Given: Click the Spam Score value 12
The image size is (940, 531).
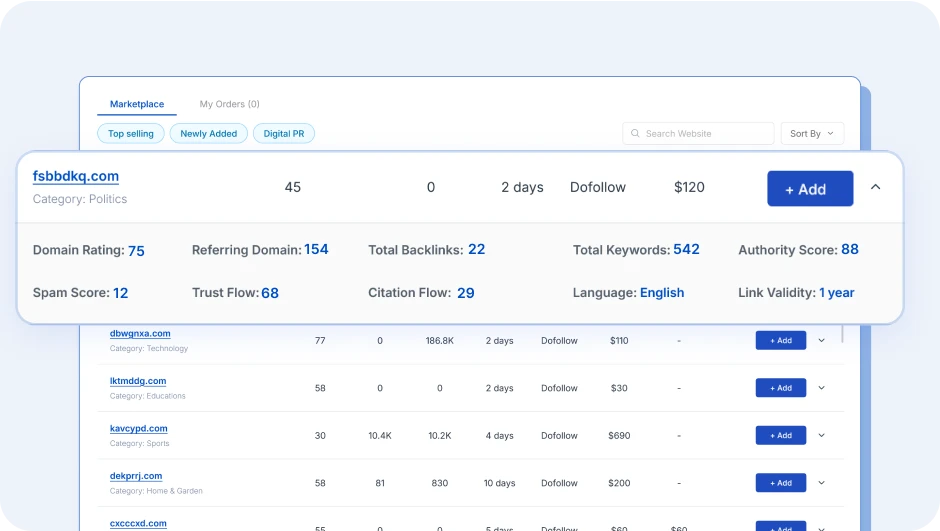Looking at the screenshot, I should coord(120,293).
